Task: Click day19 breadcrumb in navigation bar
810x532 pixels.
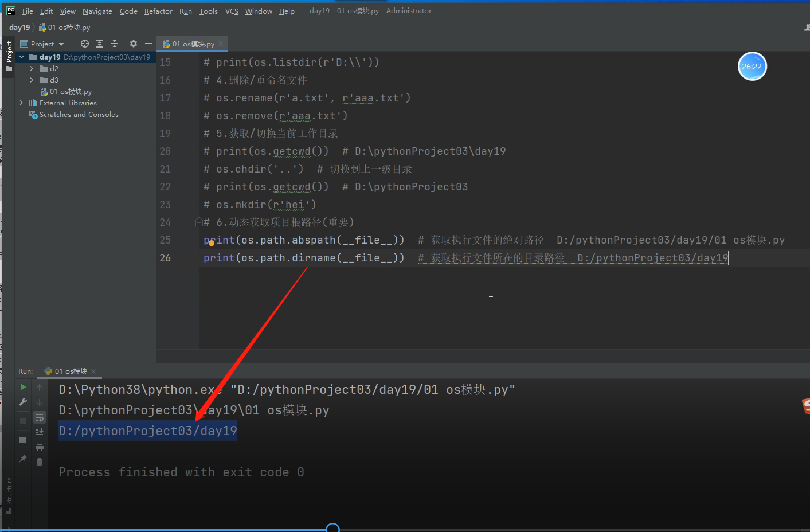Action: click(19, 27)
